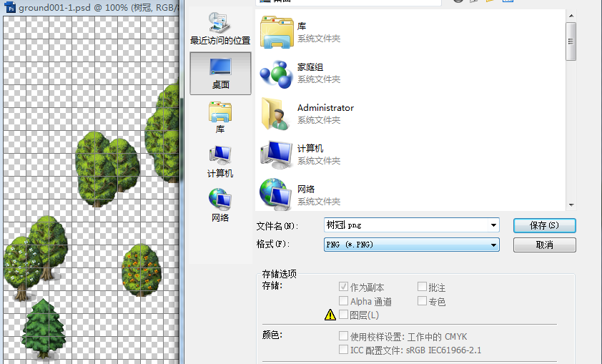
Task: Select the 库 folder icon in the file list
Action: click(x=277, y=32)
